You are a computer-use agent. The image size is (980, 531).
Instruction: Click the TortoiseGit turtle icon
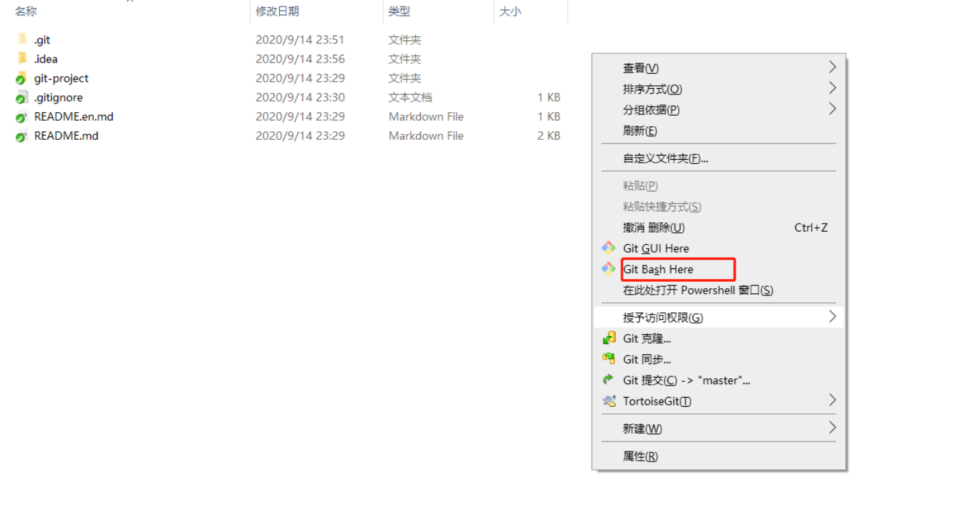click(609, 401)
